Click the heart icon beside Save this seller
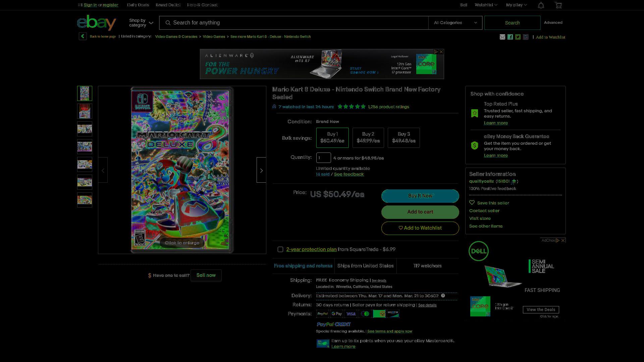 pos(472,203)
